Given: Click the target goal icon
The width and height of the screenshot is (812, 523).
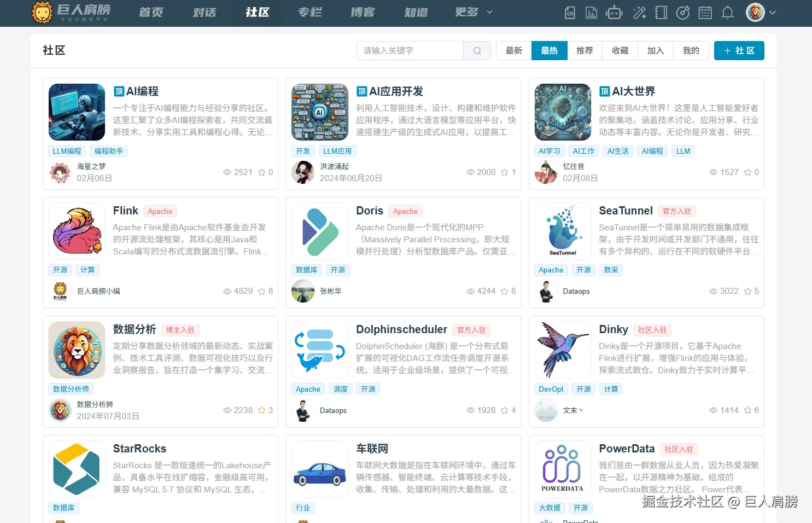Looking at the screenshot, I should coord(683,13).
